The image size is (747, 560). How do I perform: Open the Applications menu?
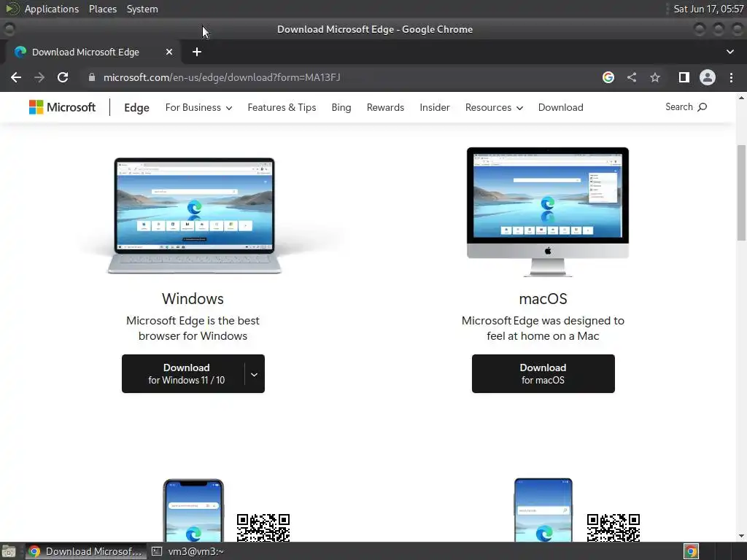(52, 9)
